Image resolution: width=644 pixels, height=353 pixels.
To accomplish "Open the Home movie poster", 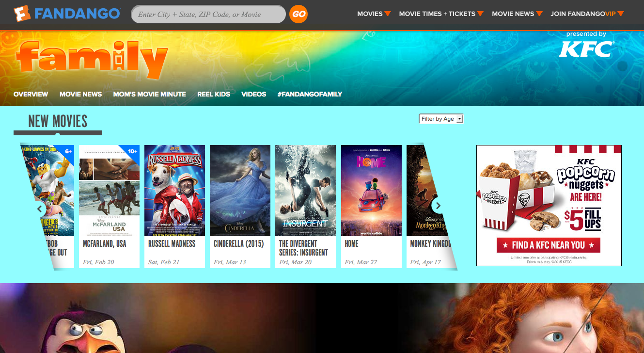I will click(x=371, y=191).
